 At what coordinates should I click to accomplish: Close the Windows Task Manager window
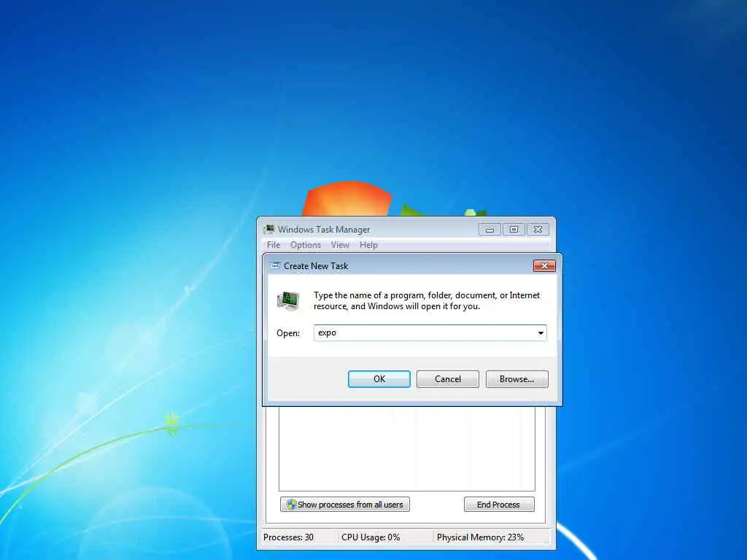[538, 230]
